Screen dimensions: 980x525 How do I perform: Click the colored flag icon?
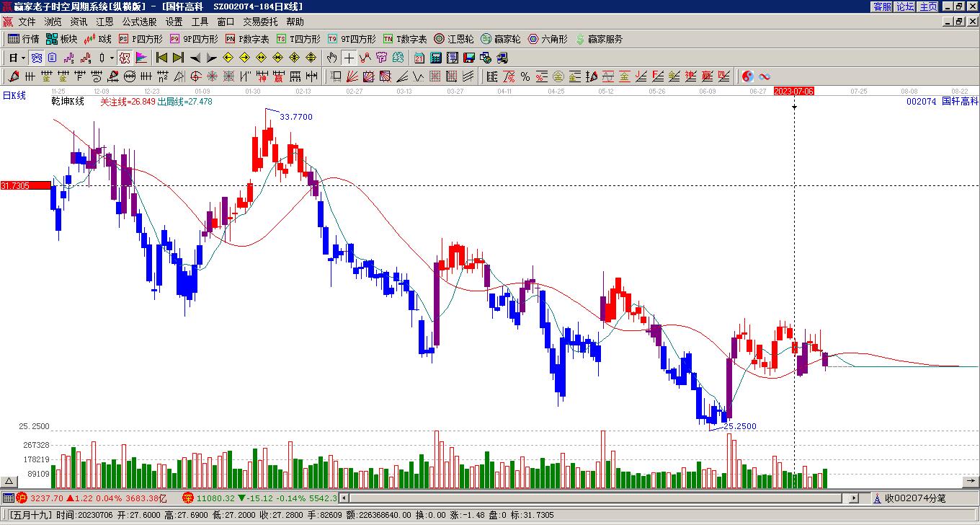pyautogui.click(x=141, y=58)
